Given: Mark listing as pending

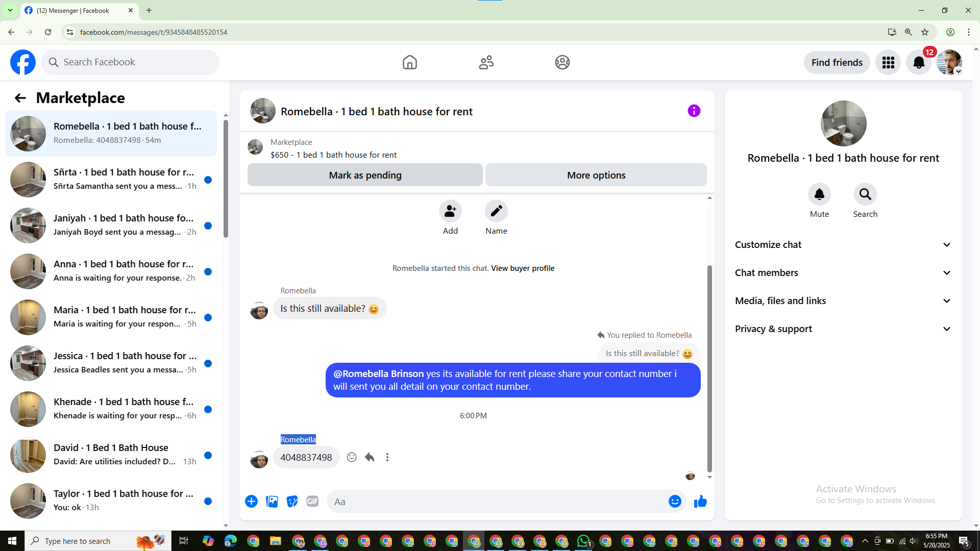Looking at the screenshot, I should point(365,175).
